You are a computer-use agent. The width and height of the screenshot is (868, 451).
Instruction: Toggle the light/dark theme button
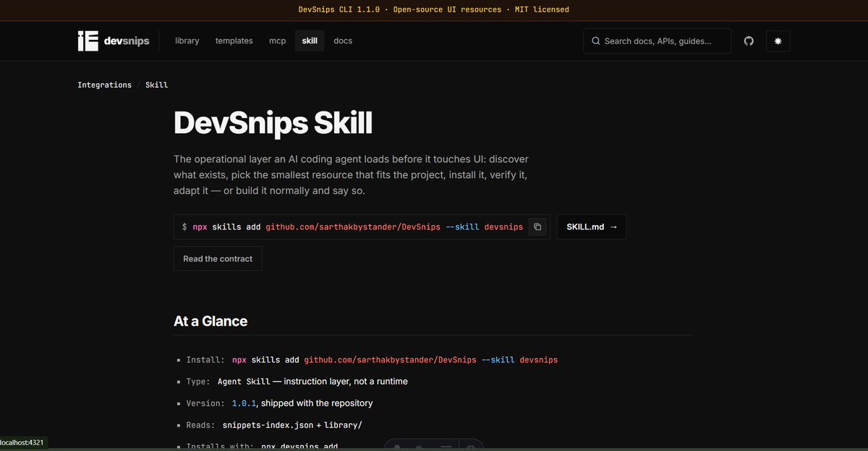(778, 41)
